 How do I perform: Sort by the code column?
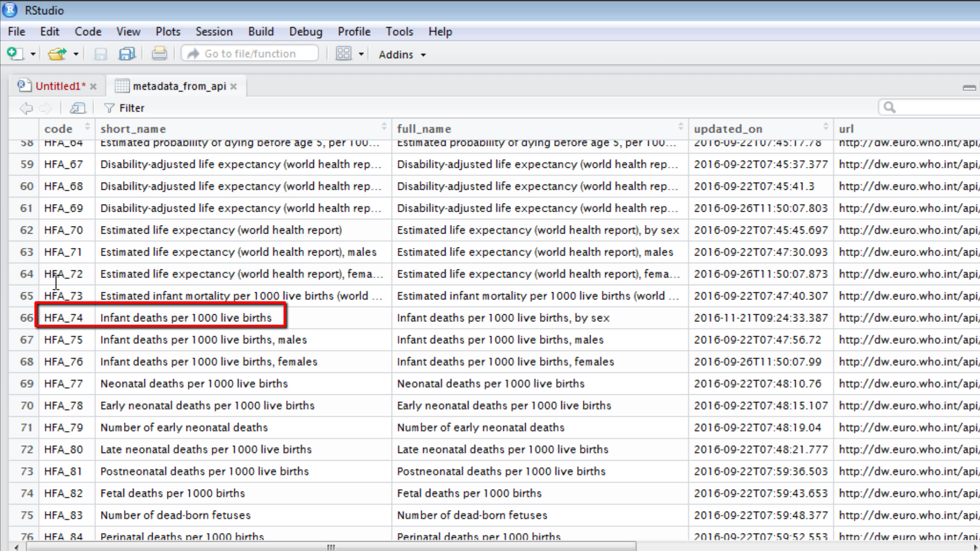tap(67, 129)
